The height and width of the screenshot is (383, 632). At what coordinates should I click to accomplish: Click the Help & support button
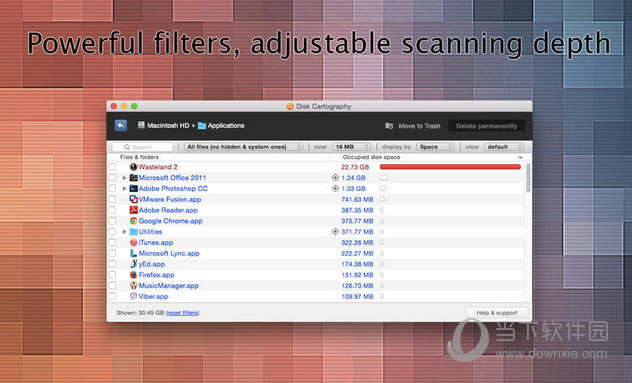497,313
